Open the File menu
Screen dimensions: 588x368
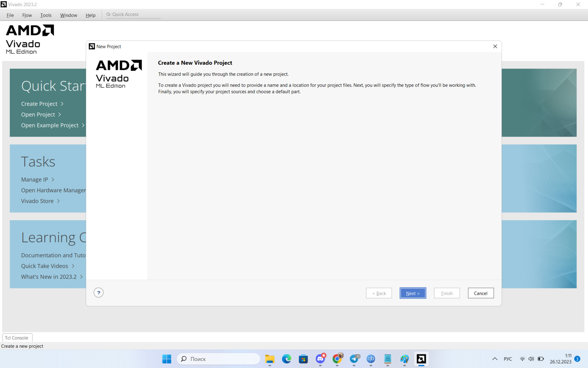coord(10,15)
